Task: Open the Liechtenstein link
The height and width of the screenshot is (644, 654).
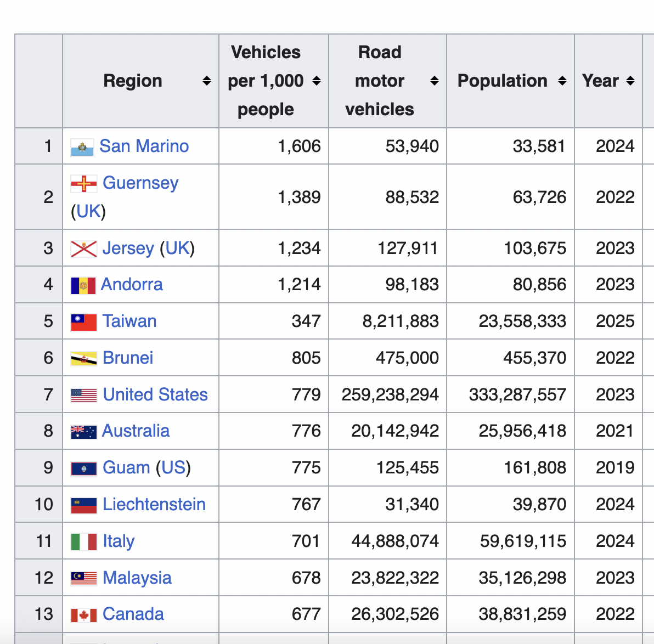Action: [x=154, y=504]
